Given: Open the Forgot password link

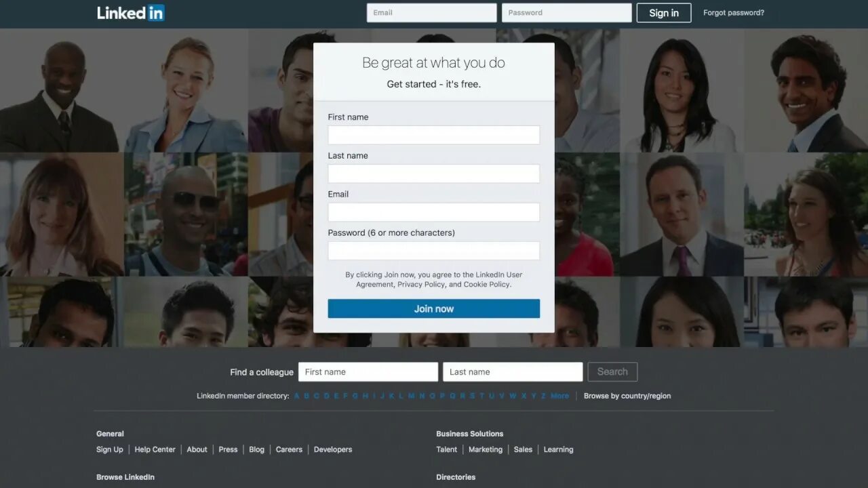Looking at the screenshot, I should click(x=734, y=13).
